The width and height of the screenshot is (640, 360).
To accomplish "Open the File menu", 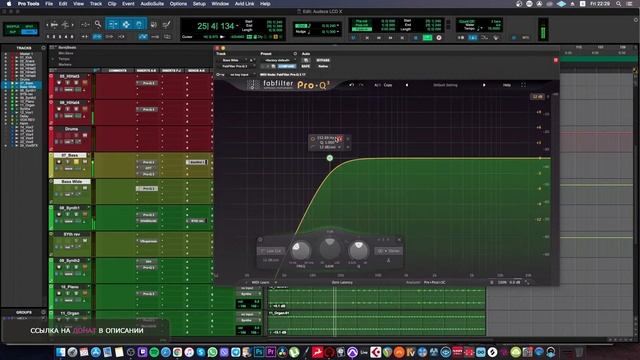I will click(49, 4).
